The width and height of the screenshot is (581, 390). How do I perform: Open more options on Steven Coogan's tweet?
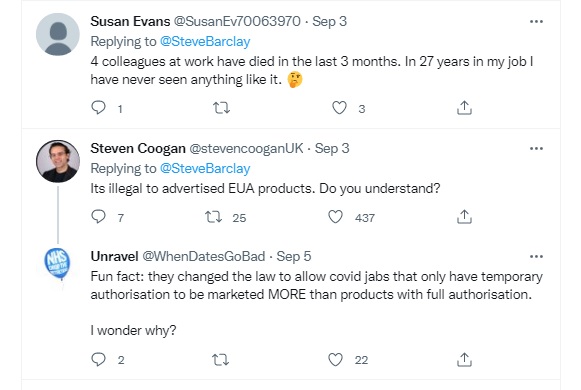(x=536, y=149)
